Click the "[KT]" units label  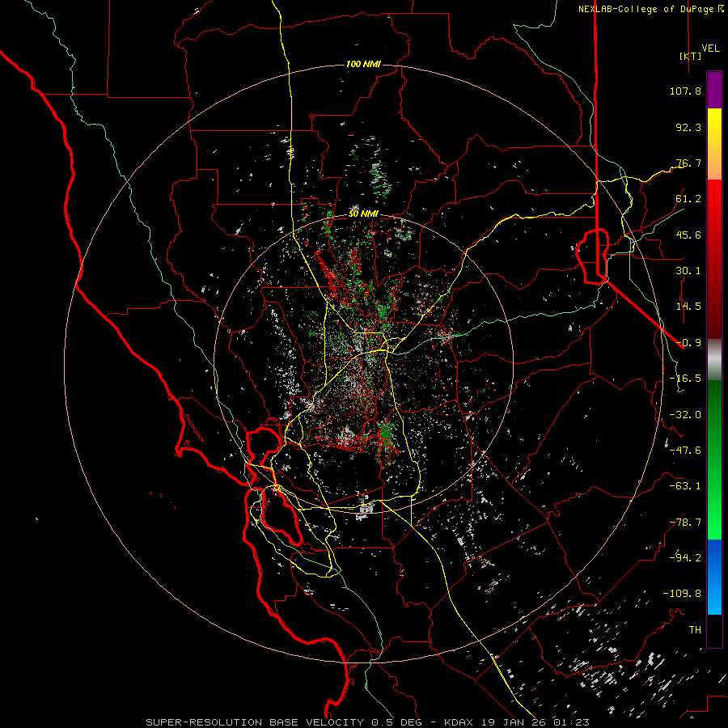pyautogui.click(x=691, y=56)
